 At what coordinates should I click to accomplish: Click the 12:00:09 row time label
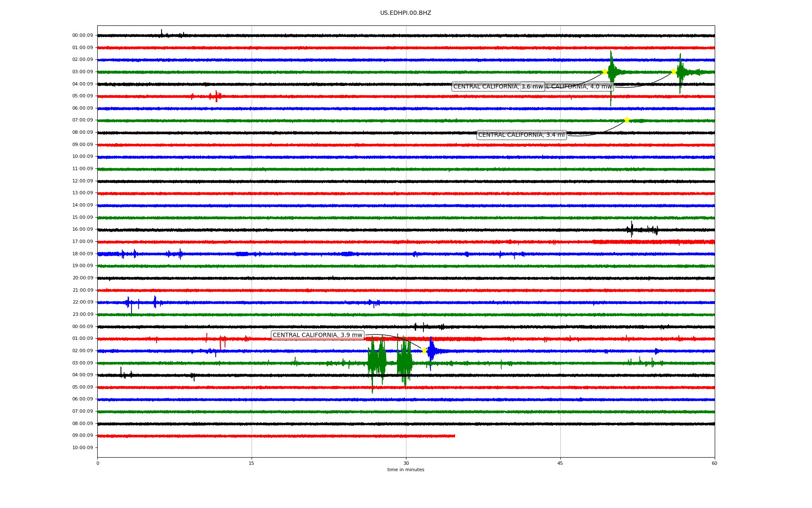pos(82,181)
